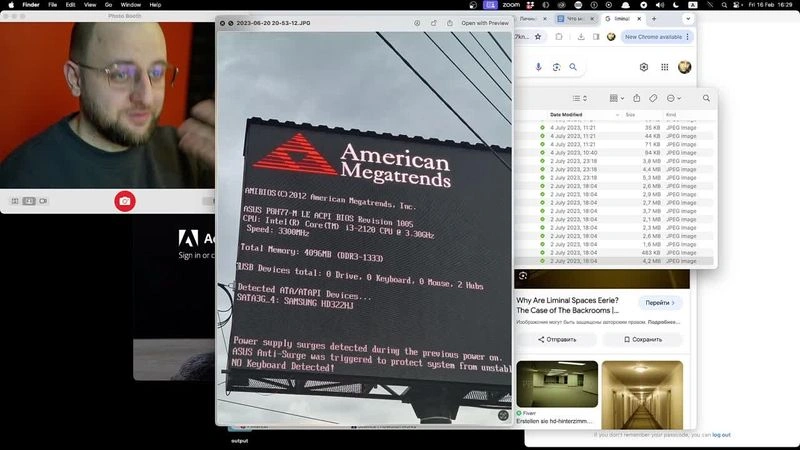
Task: Open the Chrome three-dot menu
Action: coord(688,37)
